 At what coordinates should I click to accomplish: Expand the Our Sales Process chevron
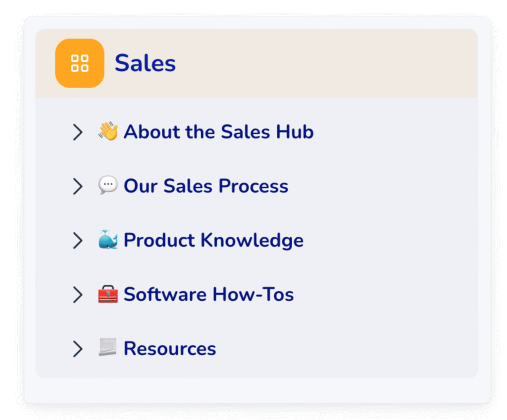78,186
